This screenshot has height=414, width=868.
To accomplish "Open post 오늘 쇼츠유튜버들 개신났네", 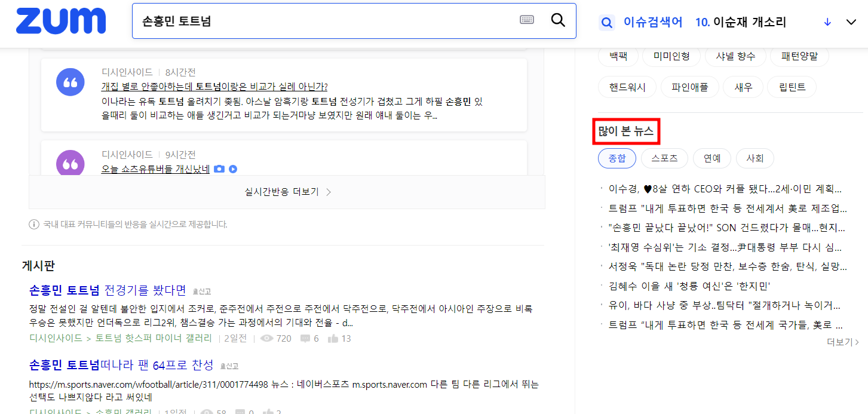I will pos(155,169).
